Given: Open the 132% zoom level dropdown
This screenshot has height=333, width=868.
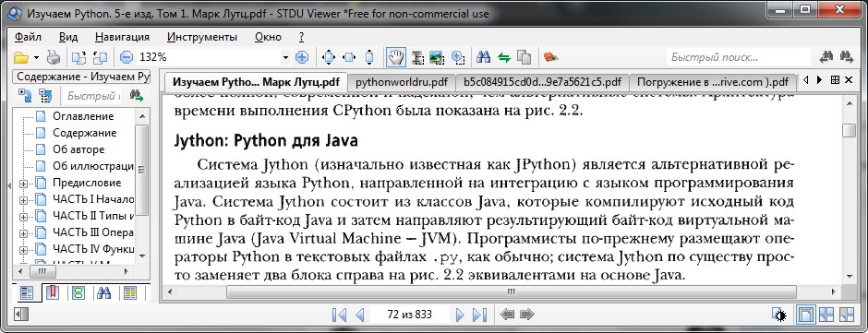Looking at the screenshot, I should [285, 57].
